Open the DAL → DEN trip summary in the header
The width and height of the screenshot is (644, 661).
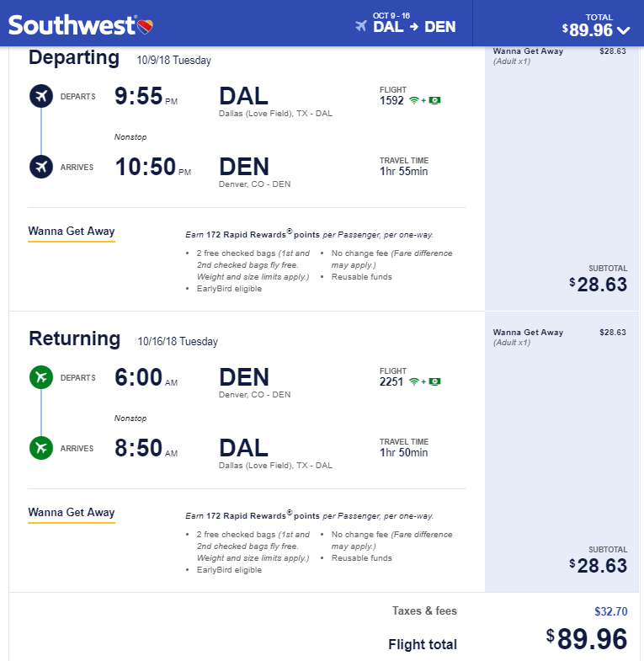(x=406, y=24)
